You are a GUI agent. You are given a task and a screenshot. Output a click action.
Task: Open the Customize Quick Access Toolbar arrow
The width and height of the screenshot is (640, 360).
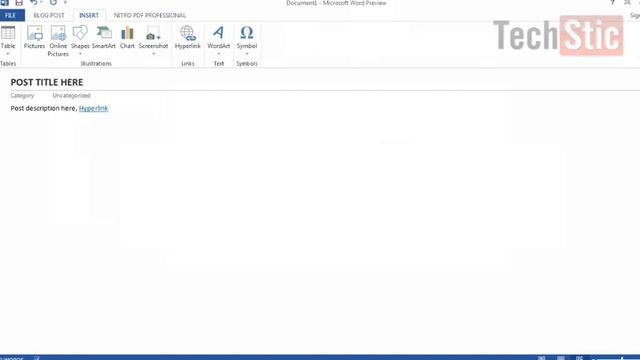click(x=65, y=2)
